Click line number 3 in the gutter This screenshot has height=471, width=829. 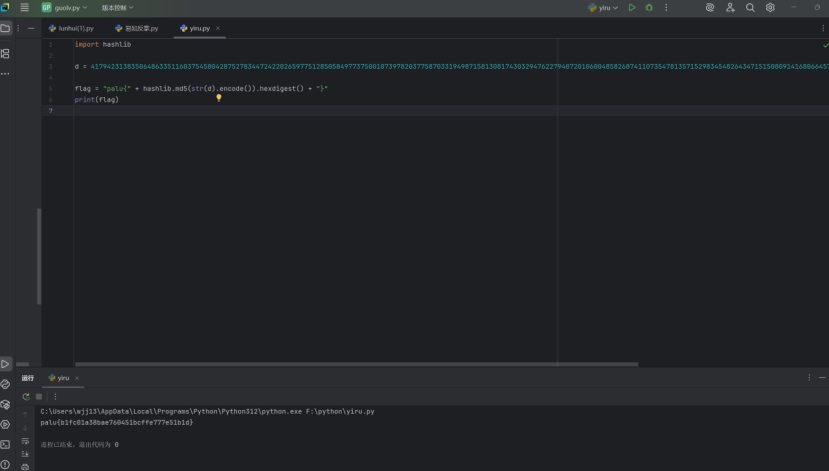[x=51, y=67]
